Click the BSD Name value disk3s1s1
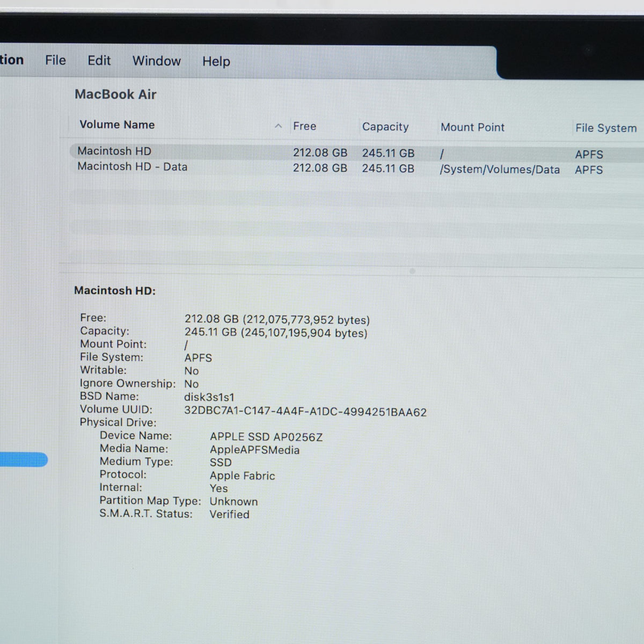The image size is (644, 644). coord(209,398)
